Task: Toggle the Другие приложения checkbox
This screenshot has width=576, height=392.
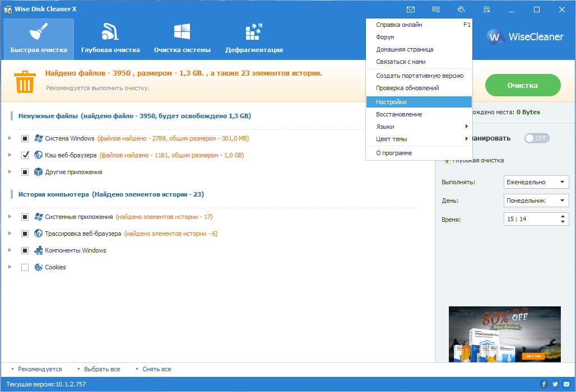Action: tap(25, 172)
